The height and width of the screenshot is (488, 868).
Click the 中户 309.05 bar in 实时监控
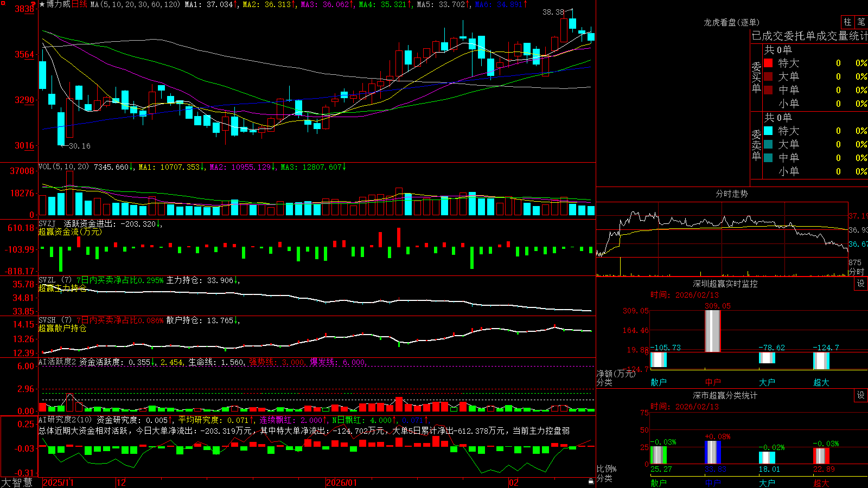[x=713, y=331]
